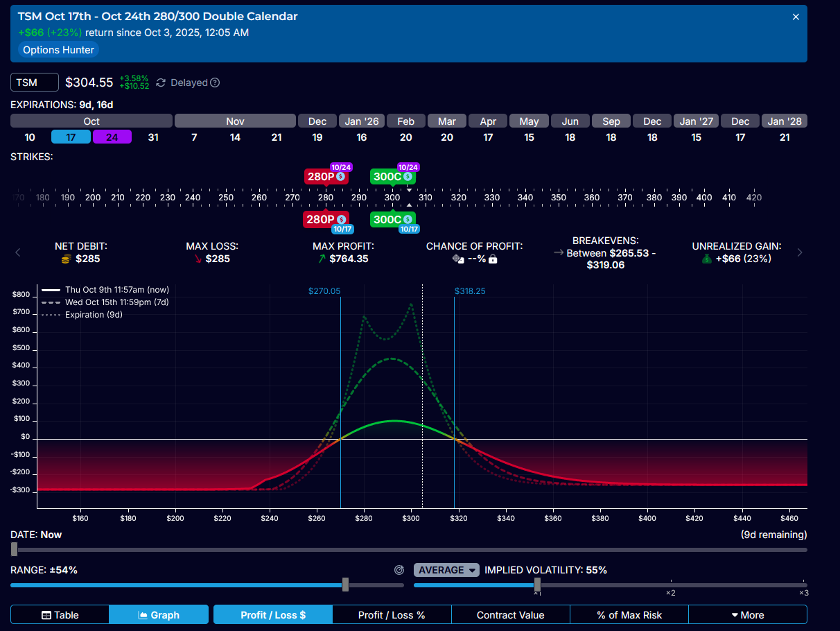Image resolution: width=840 pixels, height=631 pixels.
Task: Click the Options Hunter tag
Action: click(x=58, y=50)
